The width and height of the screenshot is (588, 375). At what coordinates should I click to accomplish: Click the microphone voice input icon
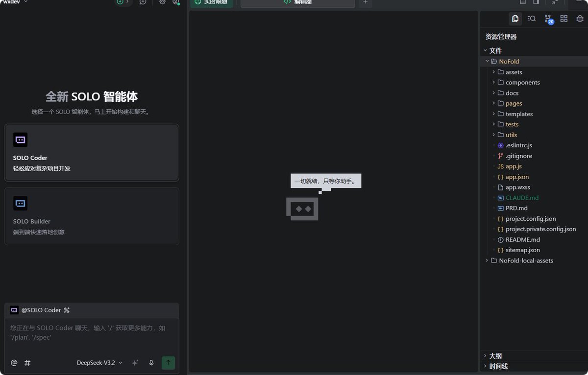(x=151, y=363)
